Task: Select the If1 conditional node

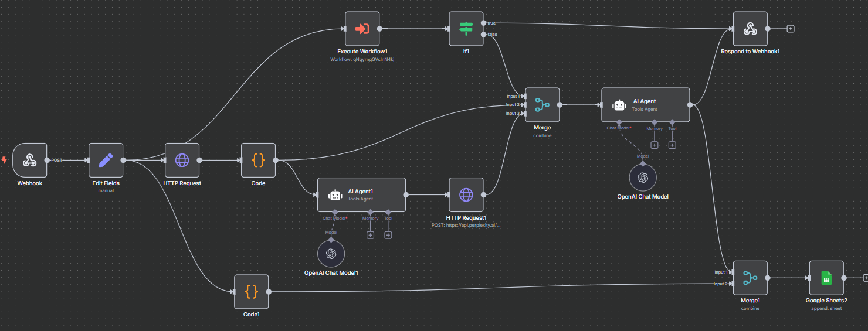Action: pyautogui.click(x=466, y=28)
